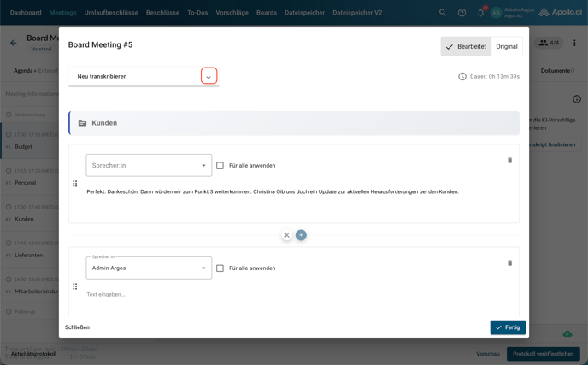Delete the Admin Argos transcript block
The image size is (588, 365).
pyautogui.click(x=509, y=262)
